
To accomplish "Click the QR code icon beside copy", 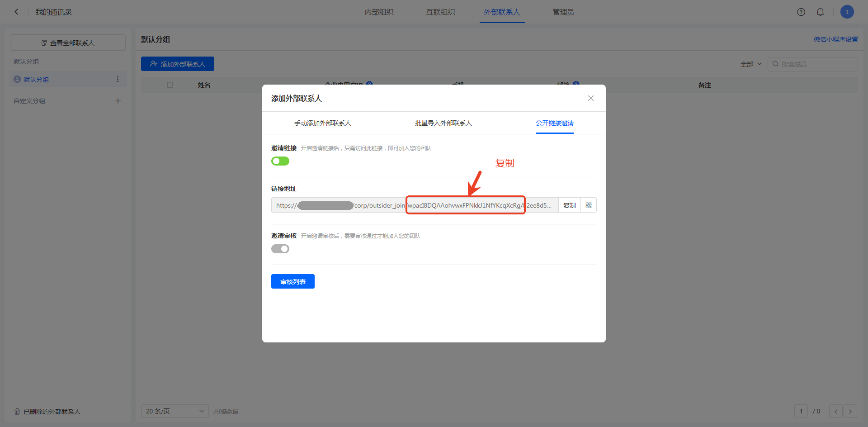I will (x=589, y=205).
